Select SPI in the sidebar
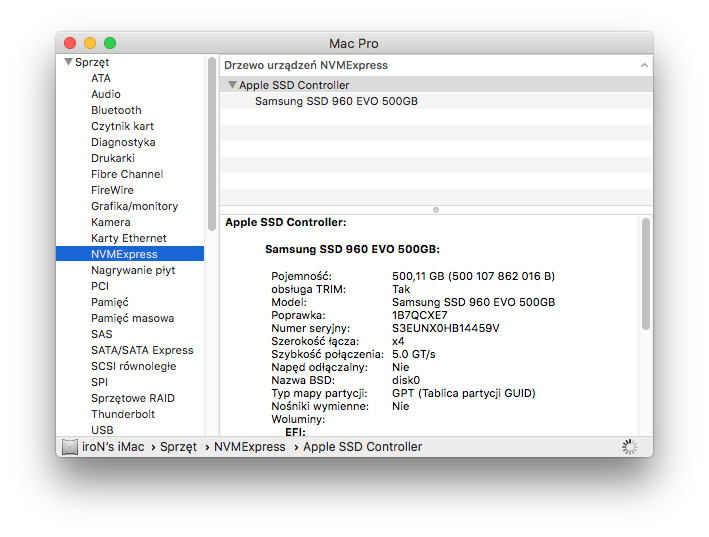The image size is (709, 537). click(x=99, y=382)
